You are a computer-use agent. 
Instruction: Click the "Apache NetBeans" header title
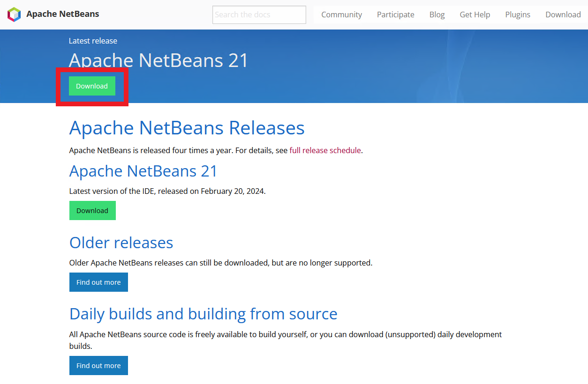click(x=62, y=14)
